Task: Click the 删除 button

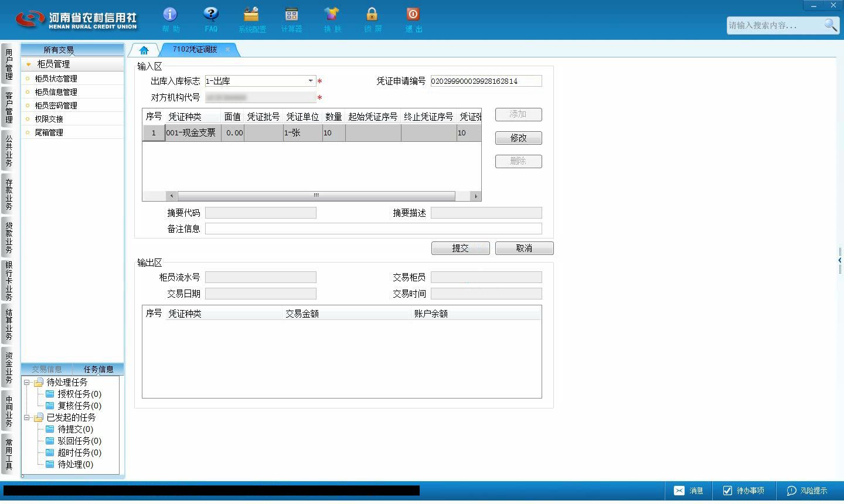Action: pos(518,161)
